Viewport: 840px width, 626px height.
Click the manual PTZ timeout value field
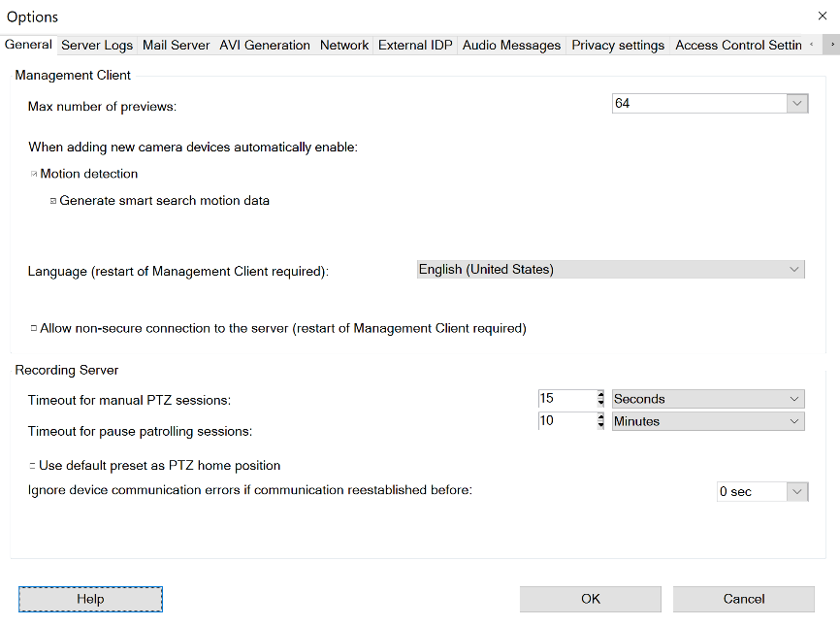[565, 399]
